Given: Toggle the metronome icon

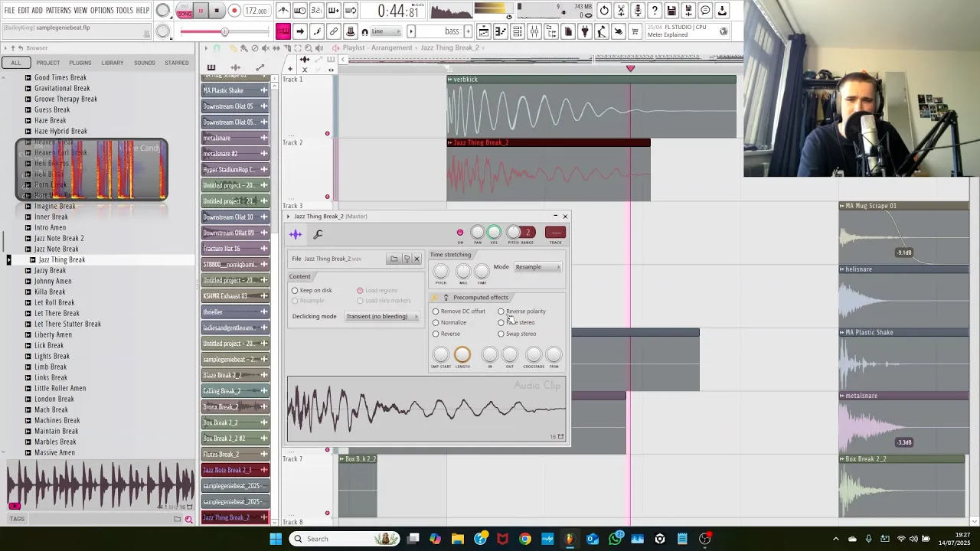Looking at the screenshot, I should 283,11.
